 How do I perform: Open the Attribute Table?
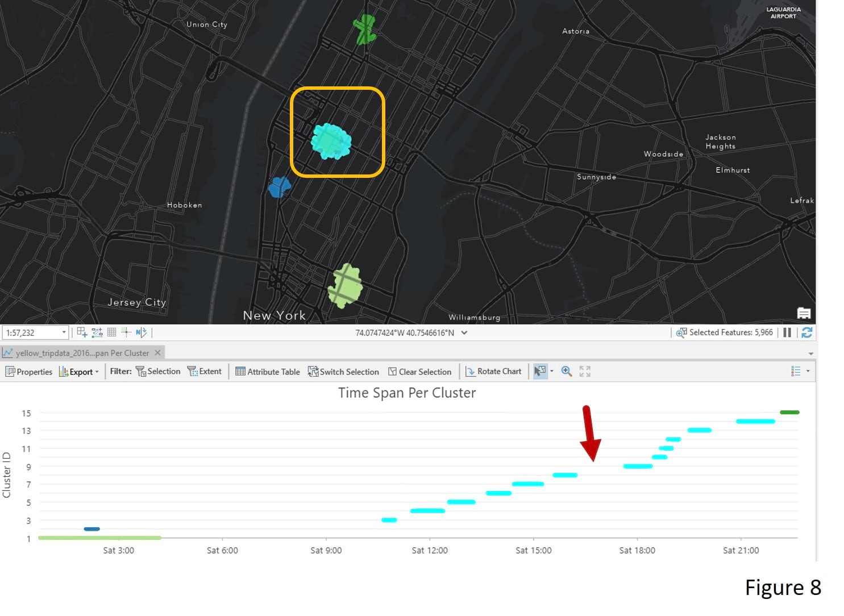tap(268, 372)
